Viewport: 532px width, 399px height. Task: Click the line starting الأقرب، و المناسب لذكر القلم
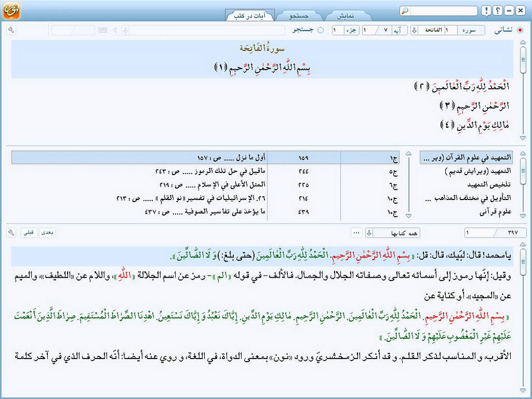point(263,356)
